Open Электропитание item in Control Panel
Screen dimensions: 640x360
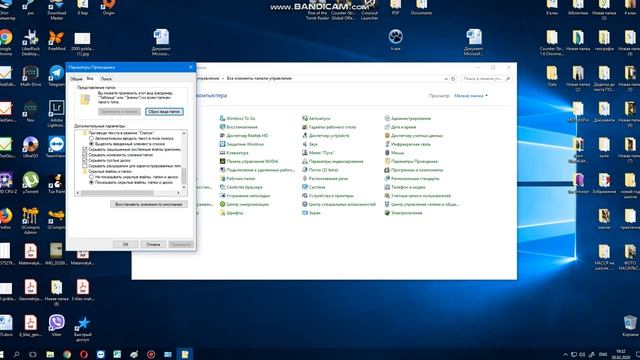403,213
